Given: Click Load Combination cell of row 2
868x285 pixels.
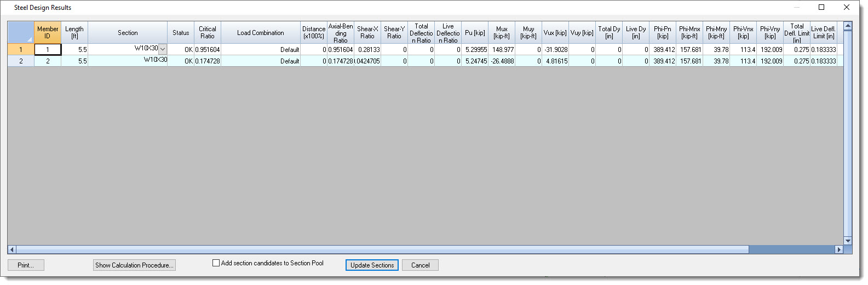Looking at the screenshot, I should click(x=261, y=61).
